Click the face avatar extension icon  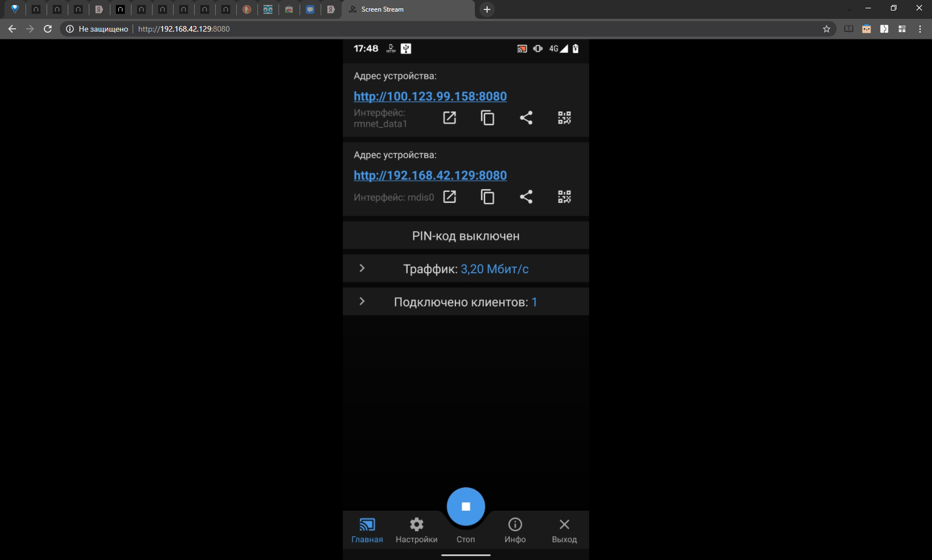(867, 29)
